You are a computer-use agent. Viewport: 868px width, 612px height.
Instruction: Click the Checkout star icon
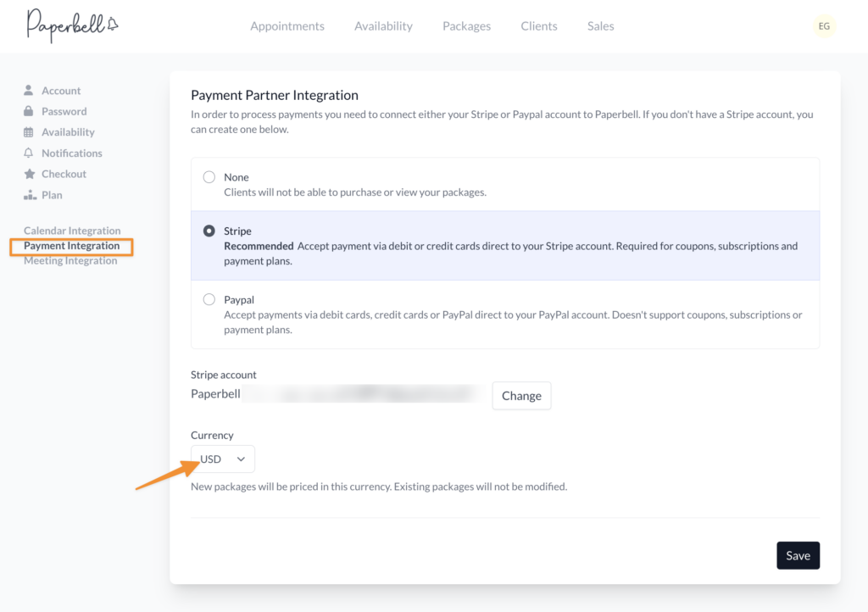[x=29, y=174]
